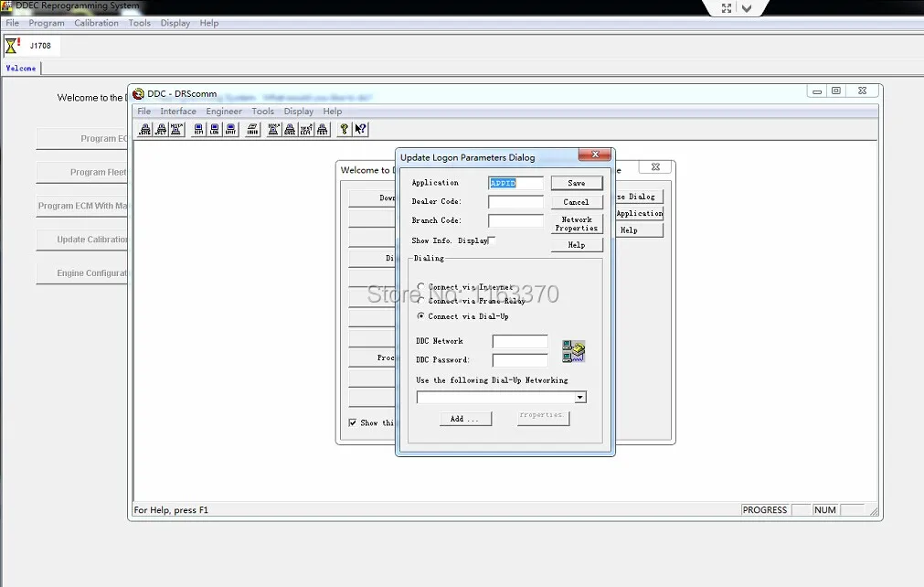
Task: Click the Cancel button in logon dialog
Action: click(577, 202)
